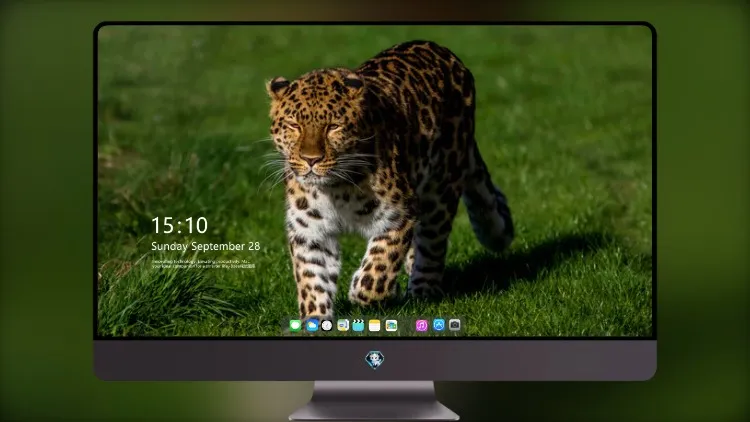The width and height of the screenshot is (750, 422).
Task: Open the Camera app in dock
Action: (x=455, y=325)
